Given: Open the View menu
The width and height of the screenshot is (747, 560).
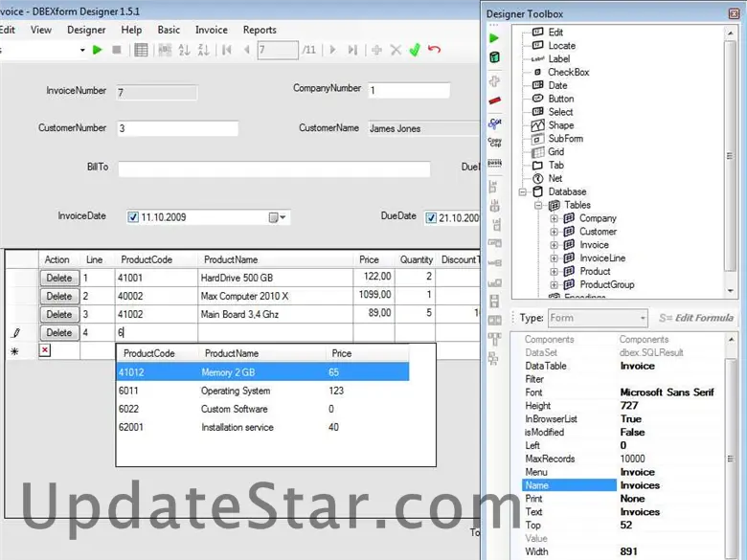Looking at the screenshot, I should click(x=41, y=30).
